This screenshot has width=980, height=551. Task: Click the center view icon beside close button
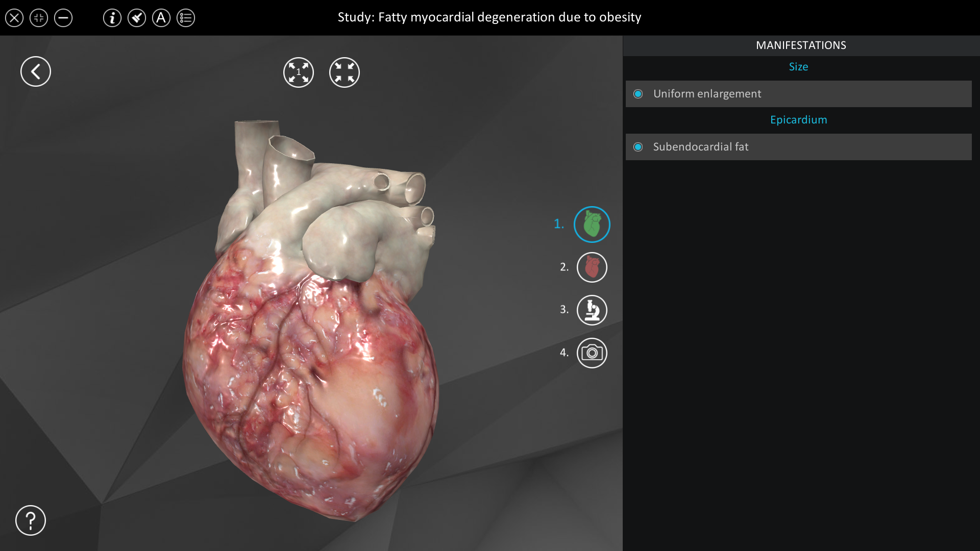tap(38, 18)
